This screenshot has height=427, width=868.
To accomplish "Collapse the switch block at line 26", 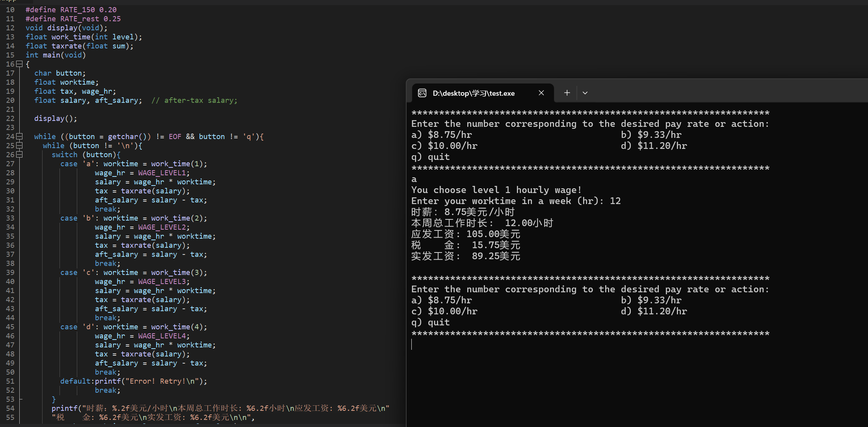I will [x=19, y=154].
